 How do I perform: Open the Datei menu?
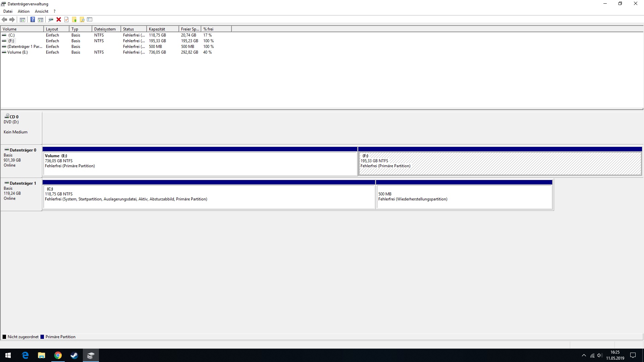(8, 11)
